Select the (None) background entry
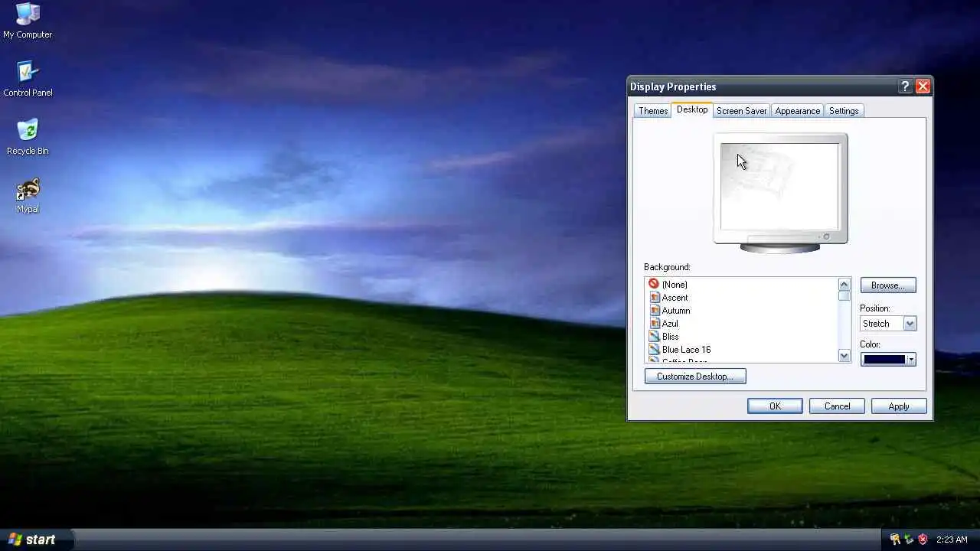The height and width of the screenshot is (551, 980). click(675, 285)
